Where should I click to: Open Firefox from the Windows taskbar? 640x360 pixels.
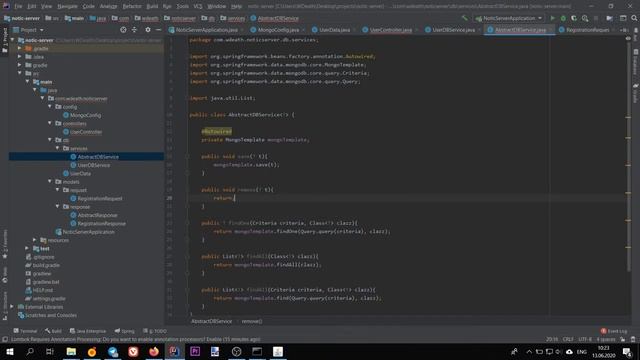pos(154,351)
